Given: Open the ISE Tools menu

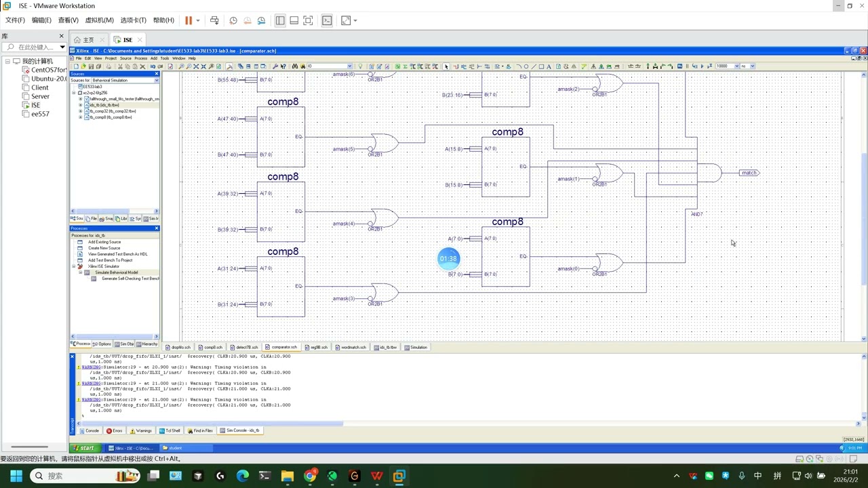Looking at the screenshot, I should [165, 58].
